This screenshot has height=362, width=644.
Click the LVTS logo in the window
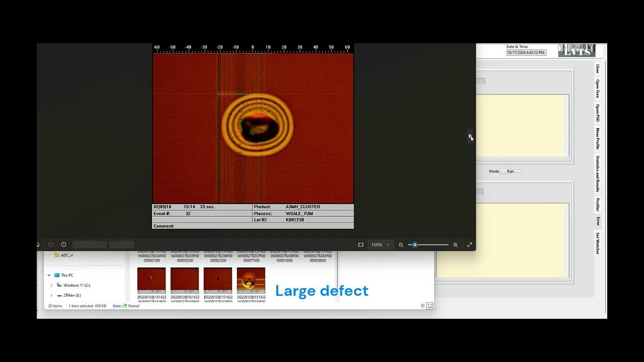coord(577,50)
